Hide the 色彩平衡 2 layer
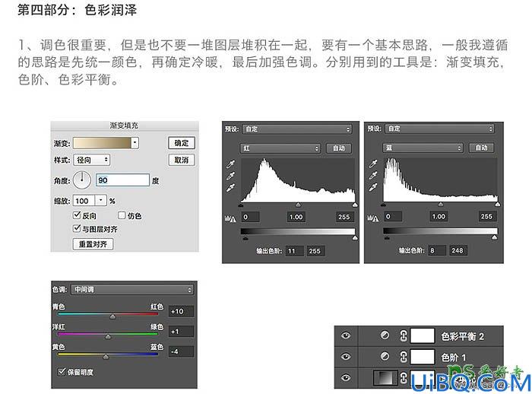The height and width of the screenshot is (394, 532). (346, 335)
